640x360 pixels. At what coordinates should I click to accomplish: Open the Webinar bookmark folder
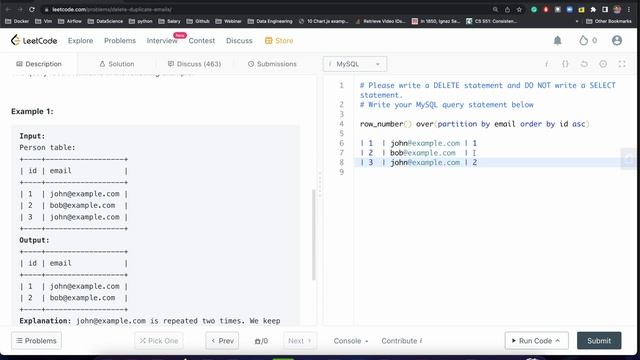pos(229,21)
